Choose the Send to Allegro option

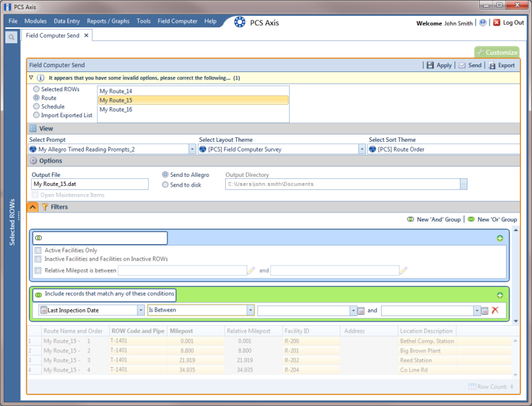click(x=165, y=175)
